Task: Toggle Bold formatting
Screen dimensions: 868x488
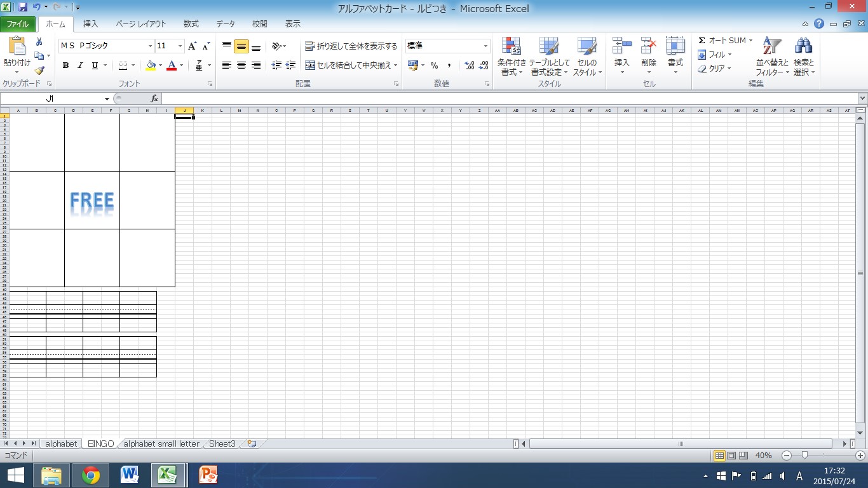Action: point(65,65)
